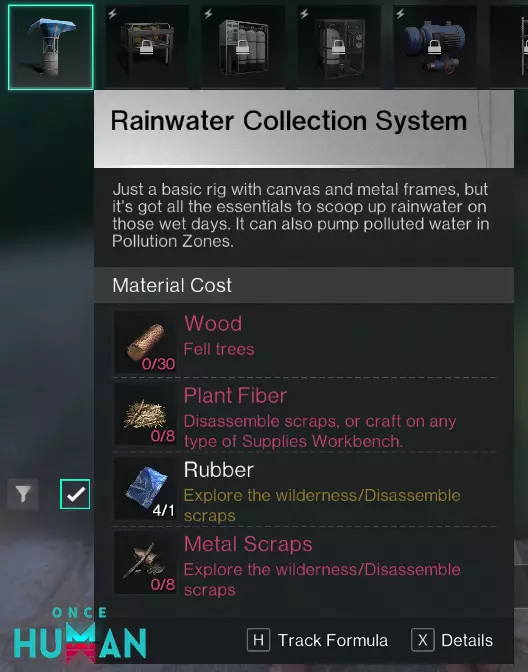Select the locked generator rack blueprint
Image resolution: width=528 pixels, height=672 pixels.
(147, 46)
